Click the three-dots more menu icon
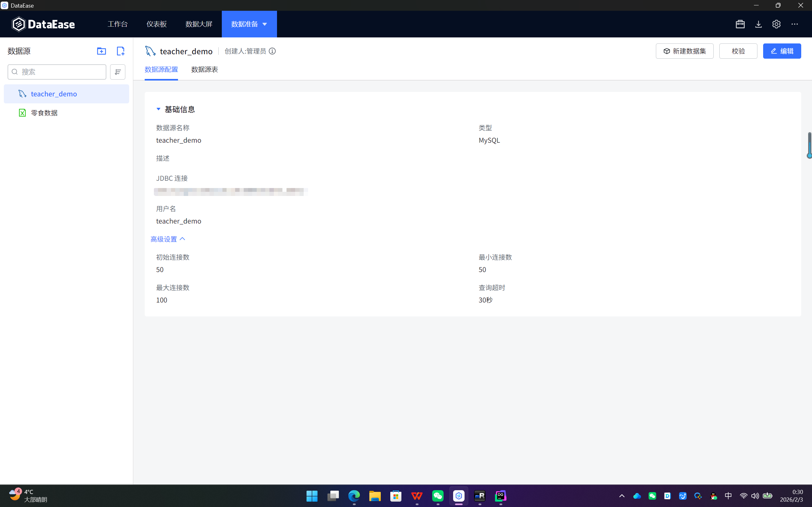812x507 pixels. pos(795,24)
